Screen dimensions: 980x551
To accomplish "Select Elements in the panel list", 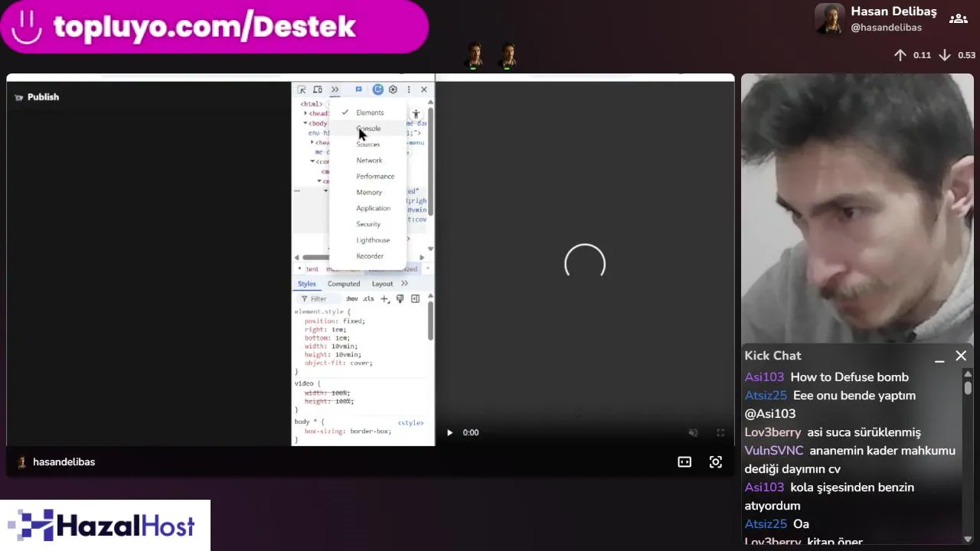I will pos(369,112).
